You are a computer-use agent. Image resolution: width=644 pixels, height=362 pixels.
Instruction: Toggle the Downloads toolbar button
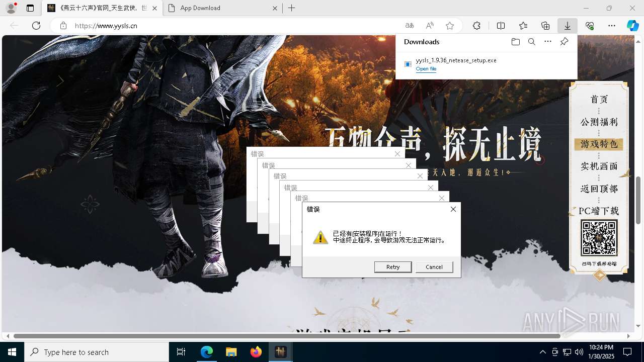(568, 26)
